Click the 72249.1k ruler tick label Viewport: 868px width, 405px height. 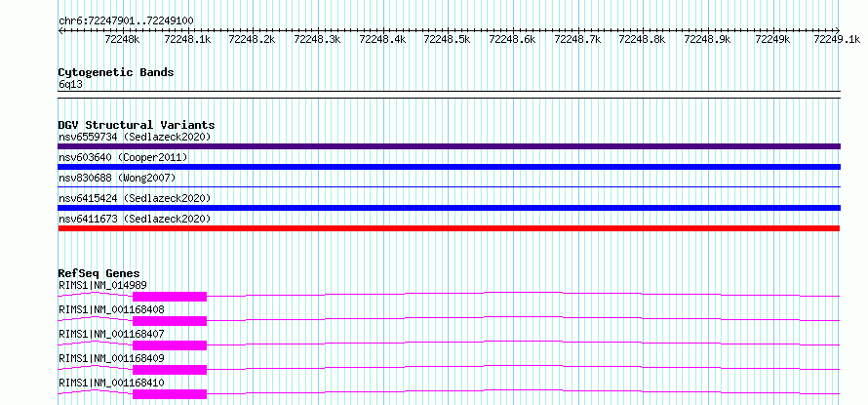(x=837, y=39)
